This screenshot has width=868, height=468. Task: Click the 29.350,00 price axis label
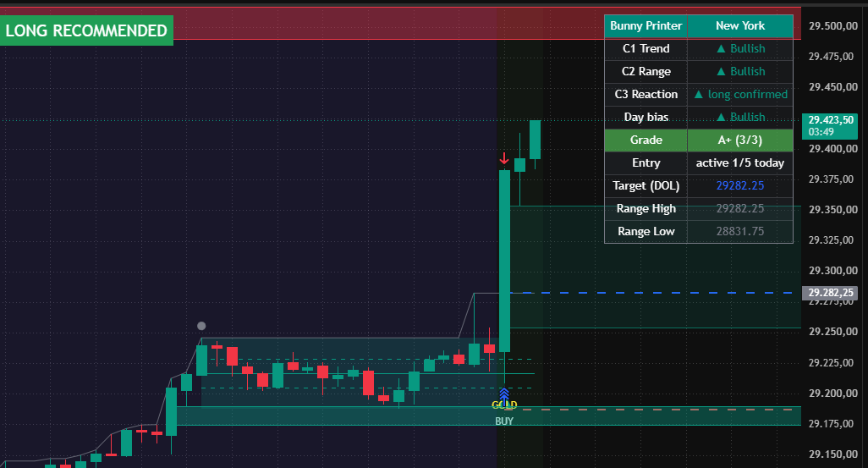coord(832,209)
